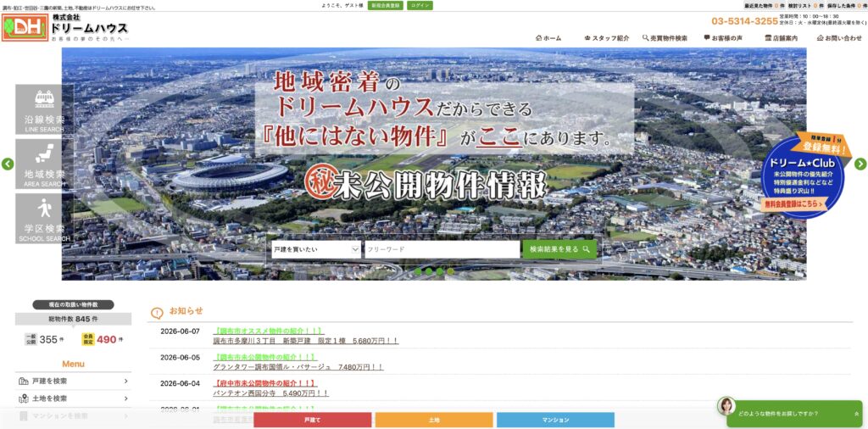The image size is (868, 429).
Task: Open スタッフ紹介 navigation item
Action: point(607,38)
